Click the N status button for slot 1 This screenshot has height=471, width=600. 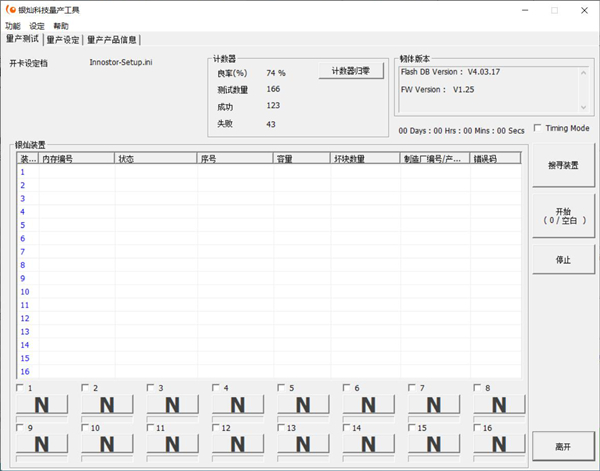[41, 405]
